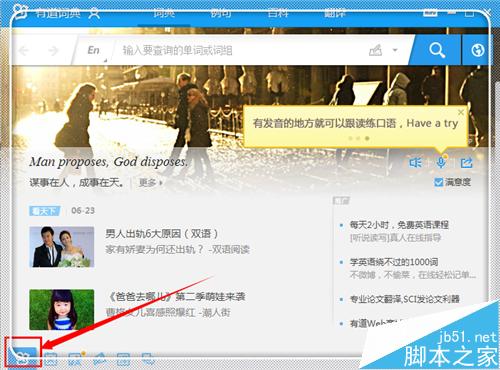This screenshot has height=370, width=500.
Task: Open link [听说读写]真人在线指导
Action: coord(395,238)
